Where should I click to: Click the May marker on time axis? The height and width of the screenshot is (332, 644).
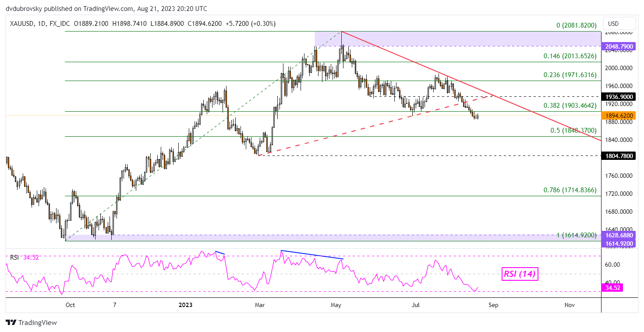click(336, 304)
